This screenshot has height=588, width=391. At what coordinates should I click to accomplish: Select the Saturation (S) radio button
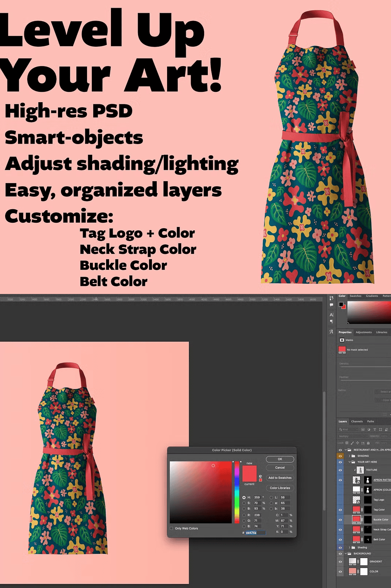(x=244, y=503)
